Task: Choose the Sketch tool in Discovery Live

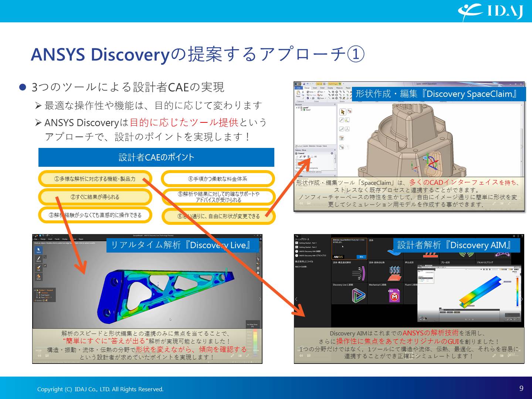Action: (x=38, y=259)
